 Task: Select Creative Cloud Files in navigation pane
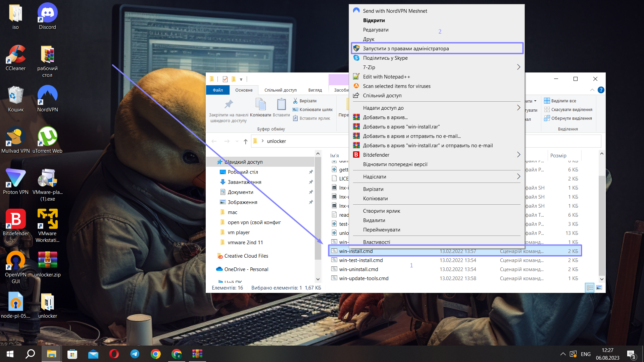[x=243, y=256]
